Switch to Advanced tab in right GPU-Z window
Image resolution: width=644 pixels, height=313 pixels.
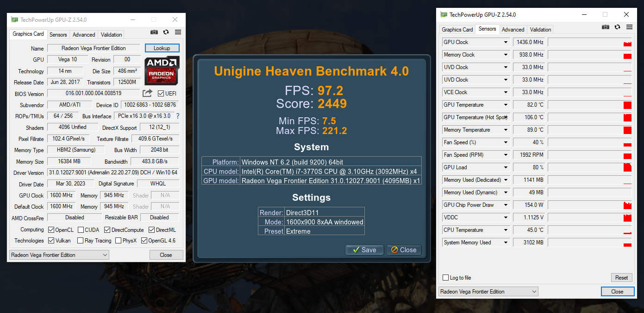513,30
